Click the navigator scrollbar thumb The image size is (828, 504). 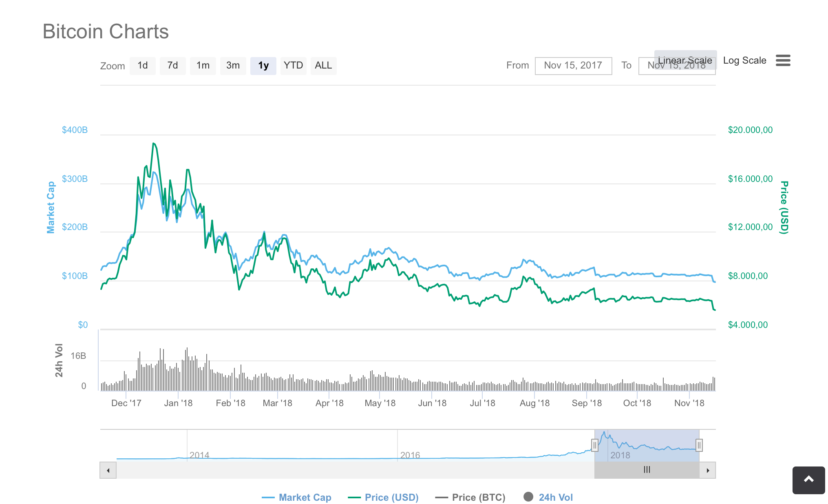click(x=647, y=470)
